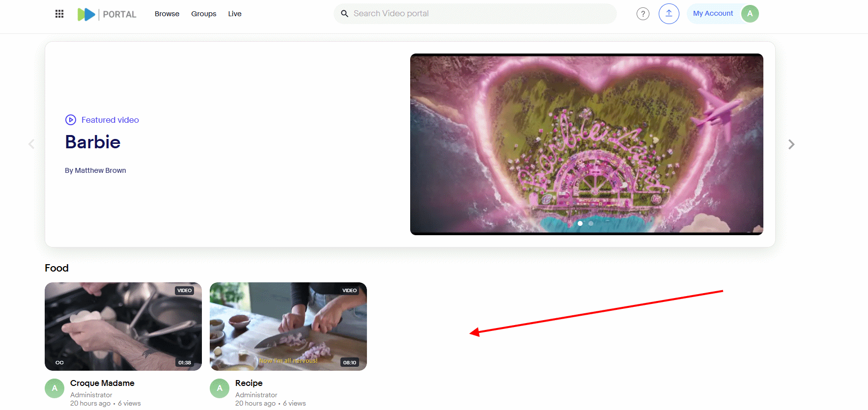Go to the Live page
This screenshot has height=410, width=868.
tap(235, 14)
